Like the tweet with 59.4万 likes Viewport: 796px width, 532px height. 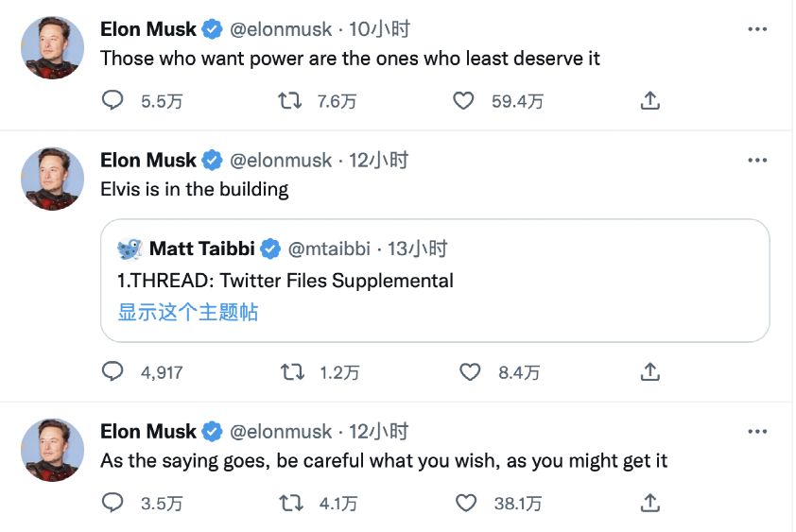[x=463, y=100]
